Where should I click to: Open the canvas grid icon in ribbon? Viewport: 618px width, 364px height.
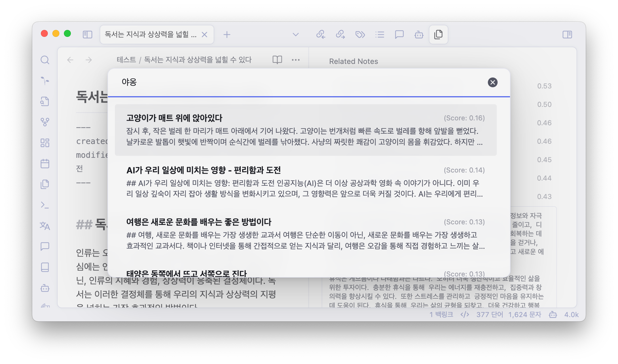point(45,143)
